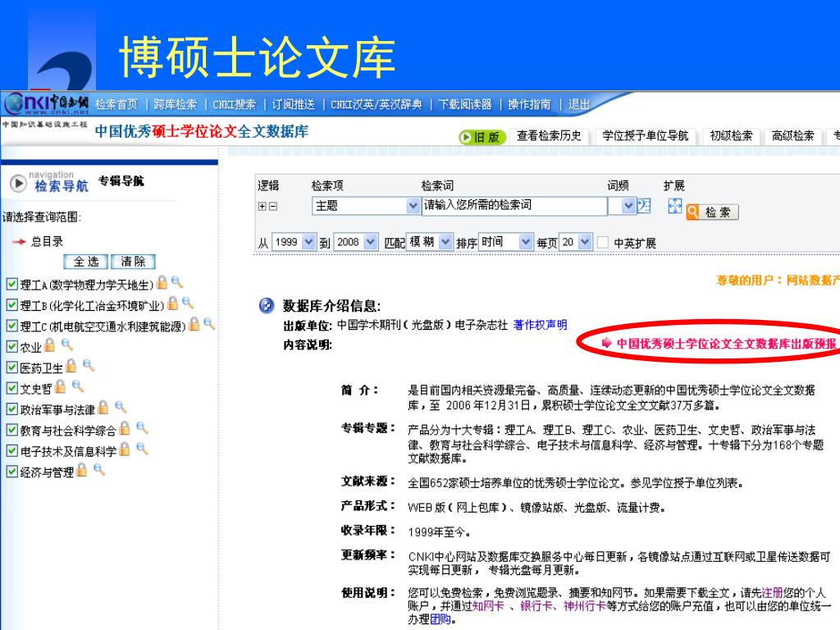Image resolution: width=840 pixels, height=630 pixels.
Task: Open the 著作权声明 link
Action: click(540, 325)
